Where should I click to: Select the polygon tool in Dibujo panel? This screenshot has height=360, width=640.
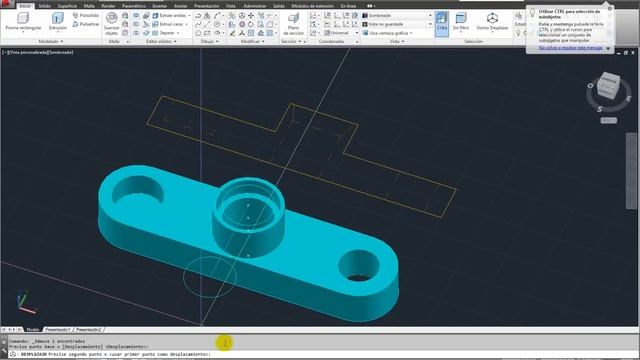click(198, 33)
